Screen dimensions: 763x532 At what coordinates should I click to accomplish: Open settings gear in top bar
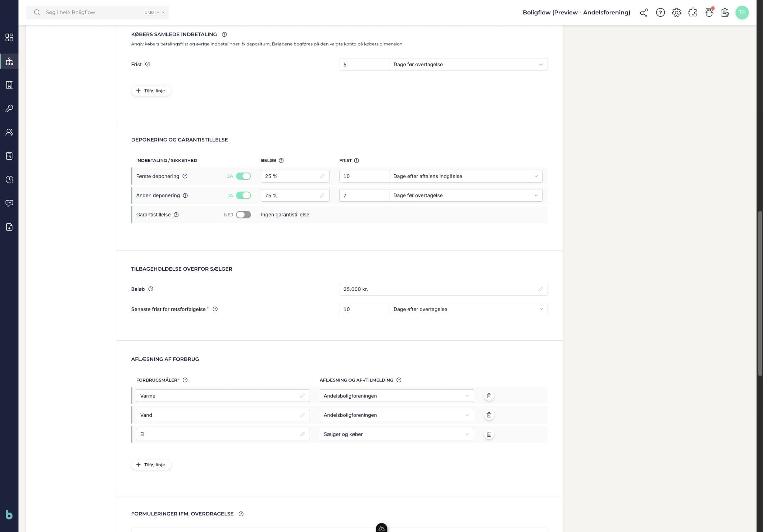(676, 13)
